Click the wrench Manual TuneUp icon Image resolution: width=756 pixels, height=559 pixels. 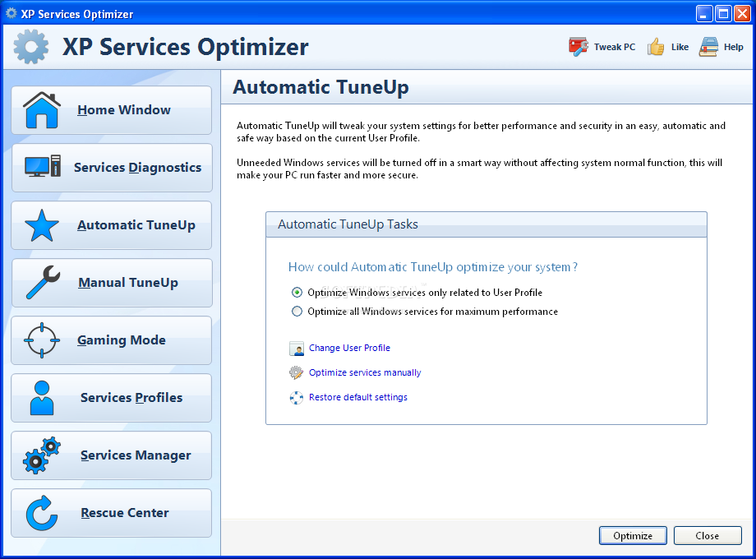point(43,282)
